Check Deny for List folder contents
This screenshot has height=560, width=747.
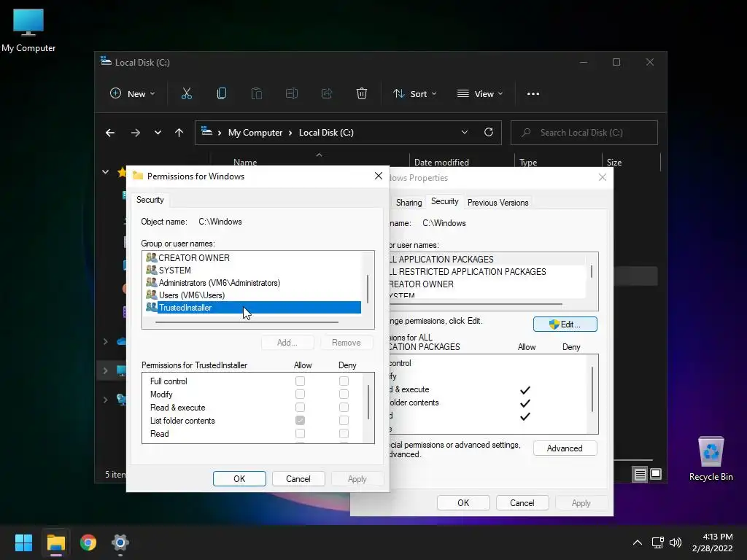[x=344, y=421]
